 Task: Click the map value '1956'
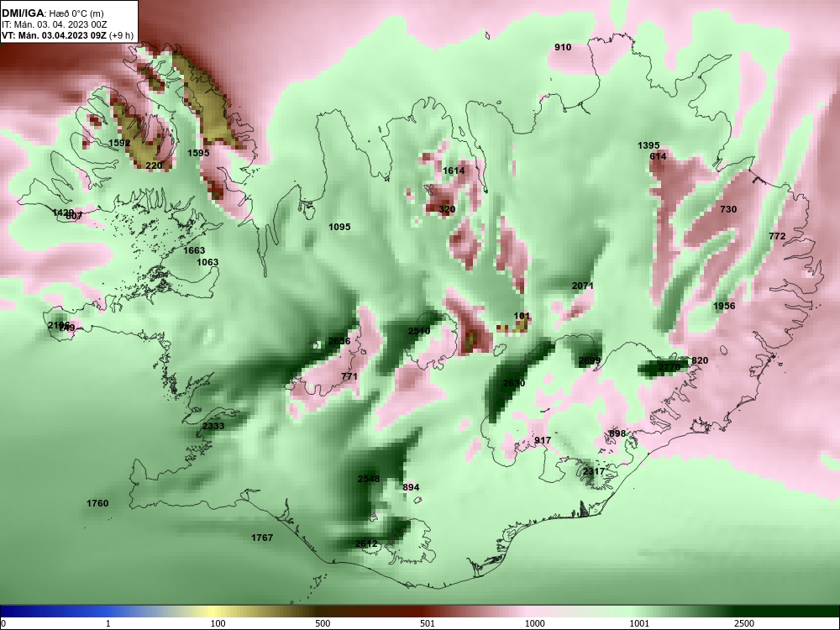coord(724,307)
